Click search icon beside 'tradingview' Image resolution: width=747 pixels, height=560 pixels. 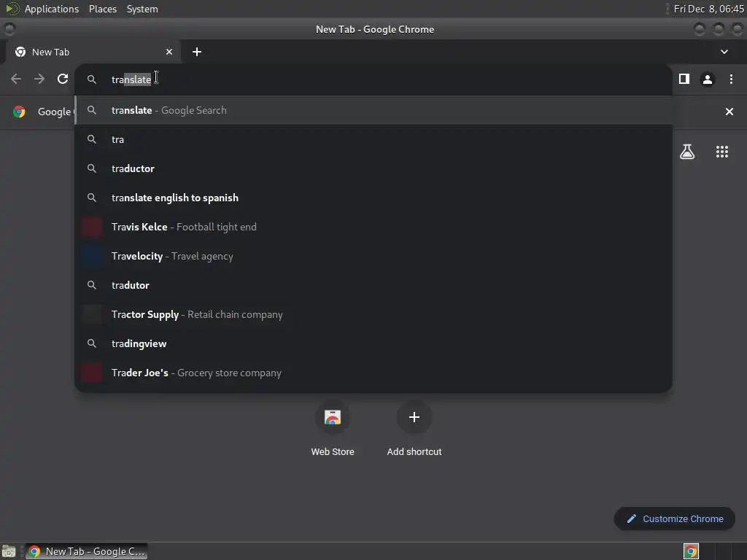[91, 344]
